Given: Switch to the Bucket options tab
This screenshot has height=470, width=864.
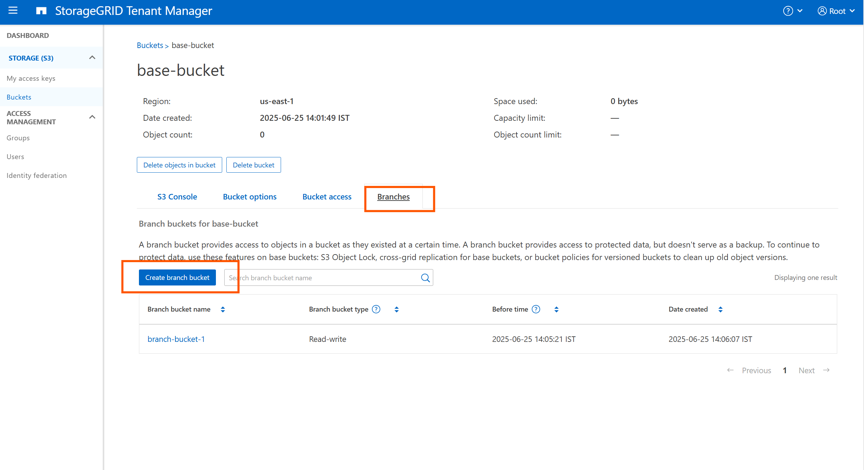Looking at the screenshot, I should pos(249,197).
